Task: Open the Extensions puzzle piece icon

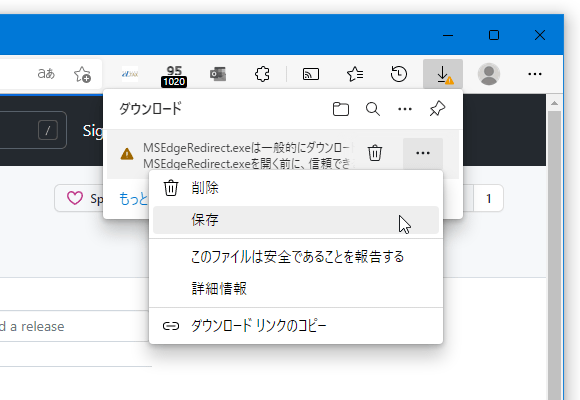Action: [x=262, y=74]
